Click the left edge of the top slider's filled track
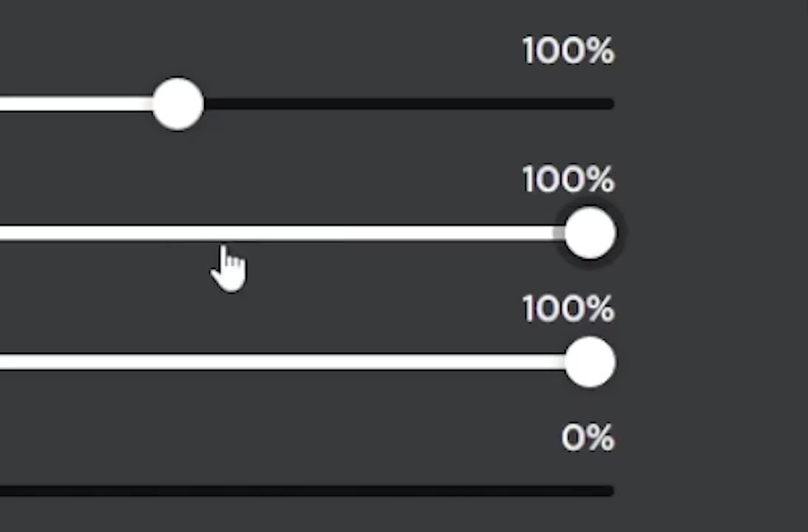808x532 pixels. point(5,104)
